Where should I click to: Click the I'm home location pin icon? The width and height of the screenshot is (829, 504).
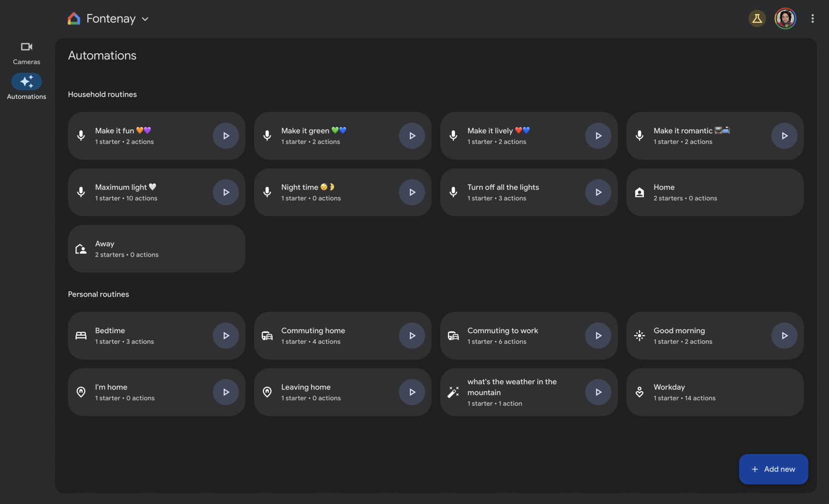pyautogui.click(x=81, y=392)
